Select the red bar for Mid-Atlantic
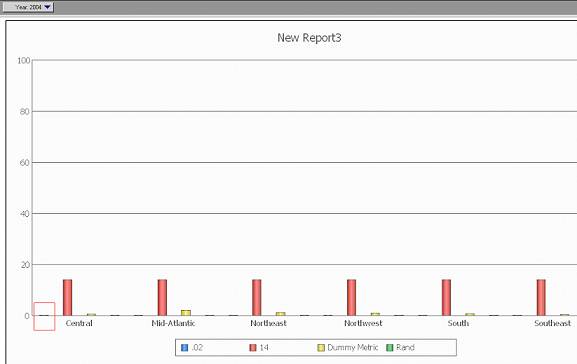Screen dimensions: 577x364 click(x=162, y=297)
